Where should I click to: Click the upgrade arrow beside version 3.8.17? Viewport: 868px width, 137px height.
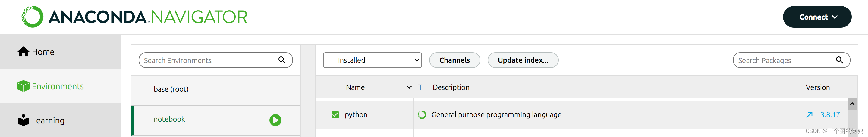[x=809, y=115]
